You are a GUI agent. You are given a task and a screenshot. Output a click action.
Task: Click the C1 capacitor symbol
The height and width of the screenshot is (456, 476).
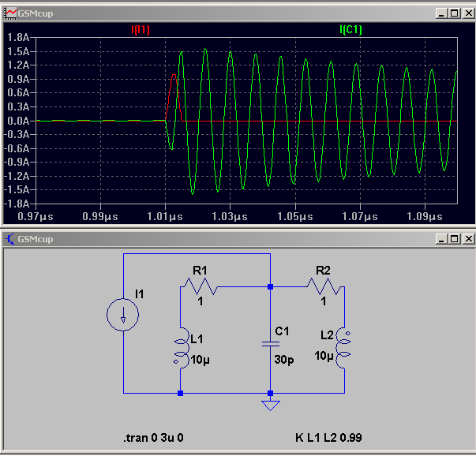(x=271, y=344)
